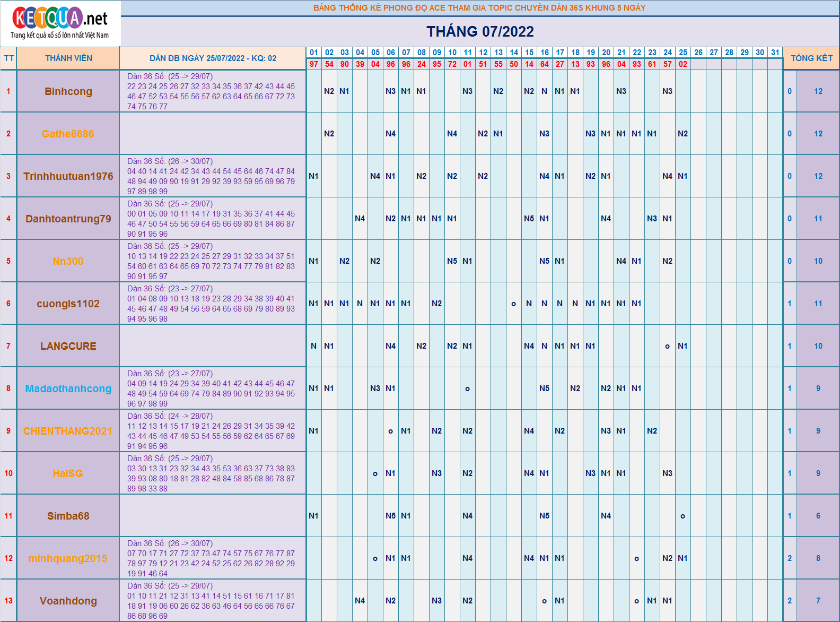The image size is (840, 622).
Task: Click Madaothanhcong's N5 cell on day 16
Action: pos(545,388)
